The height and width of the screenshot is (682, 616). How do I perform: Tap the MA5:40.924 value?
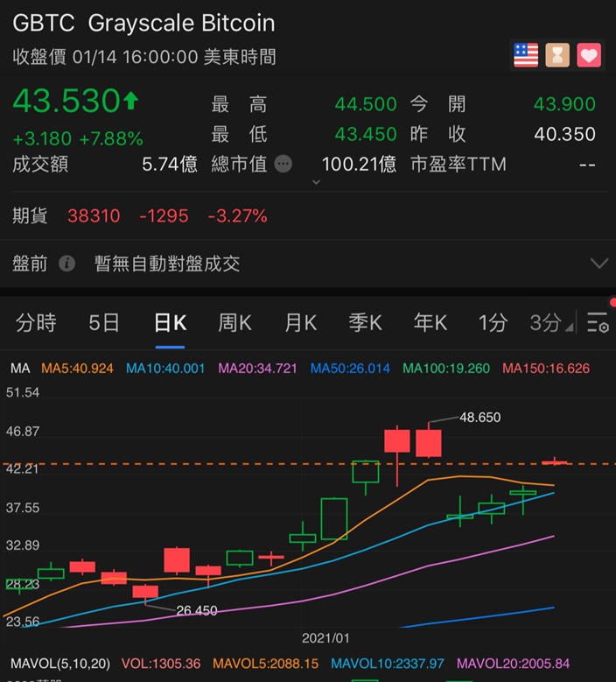[77, 369]
